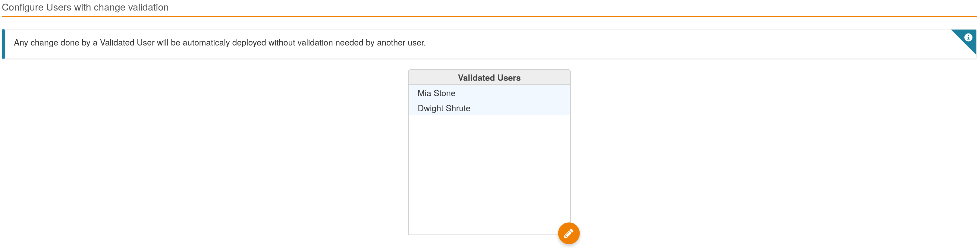The image size is (980, 252).
Task: Click the word 'Stone' in Mia Stone
Action: pos(444,93)
